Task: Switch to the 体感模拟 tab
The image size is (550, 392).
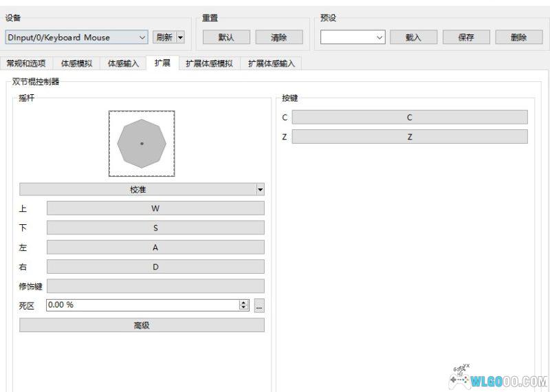Action: [x=76, y=63]
